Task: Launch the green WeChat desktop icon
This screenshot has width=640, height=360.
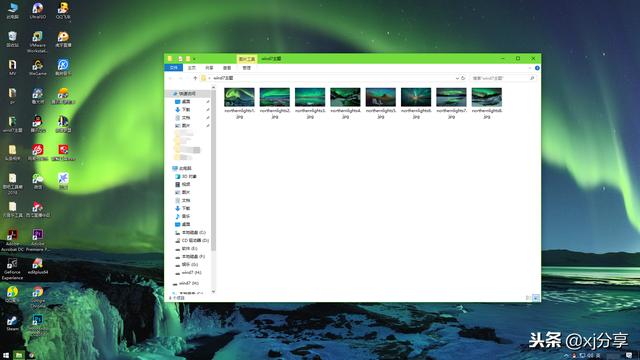Action: [x=38, y=181]
